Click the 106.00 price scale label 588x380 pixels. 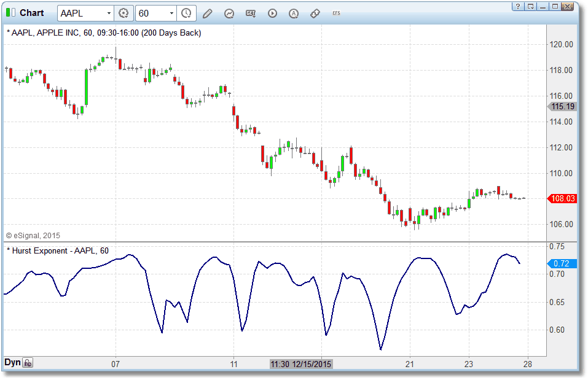(x=562, y=224)
